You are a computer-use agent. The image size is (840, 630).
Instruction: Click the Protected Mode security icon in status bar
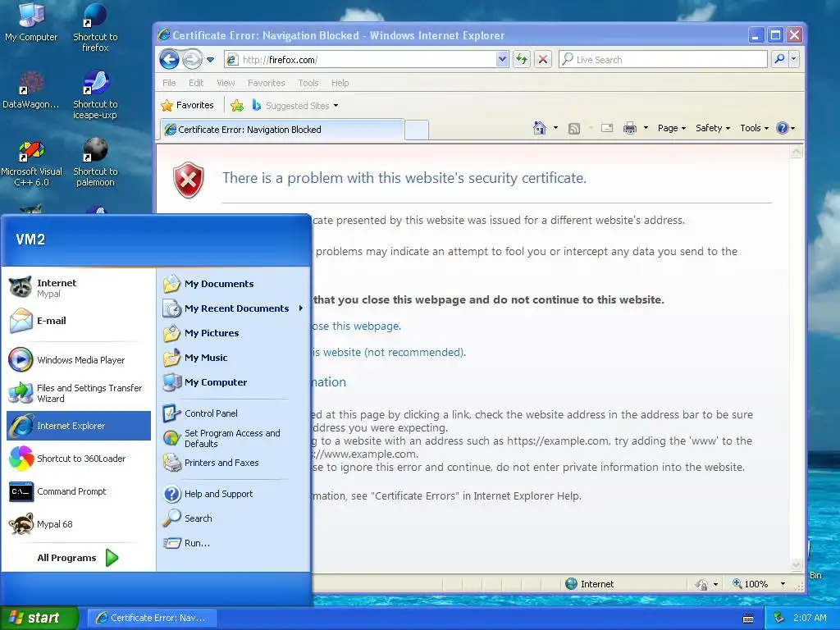(701, 584)
